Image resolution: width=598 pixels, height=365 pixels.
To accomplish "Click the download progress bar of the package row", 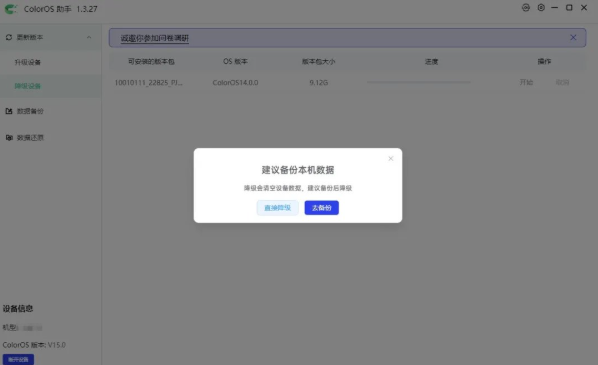I will [x=418, y=82].
